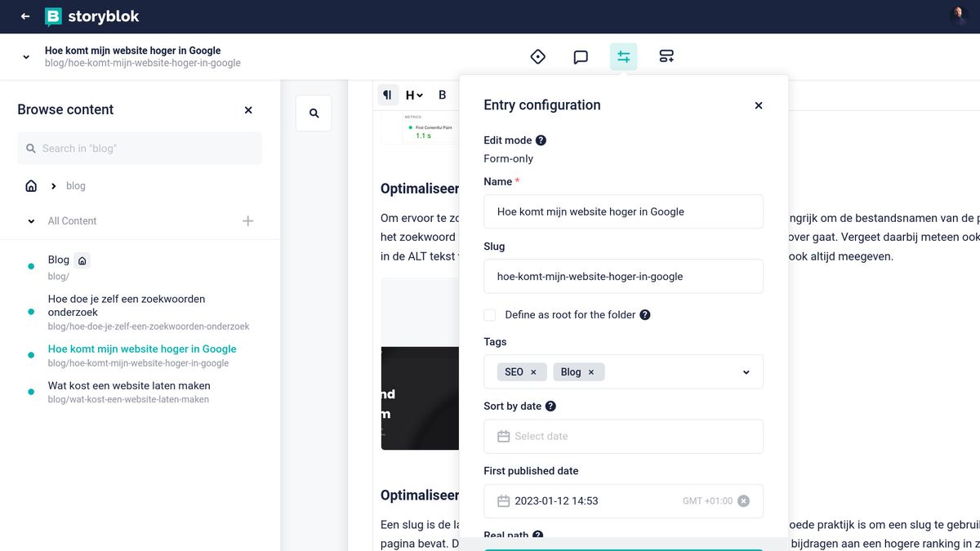Remove the SEO tag
The image size is (980, 551).
[533, 372]
